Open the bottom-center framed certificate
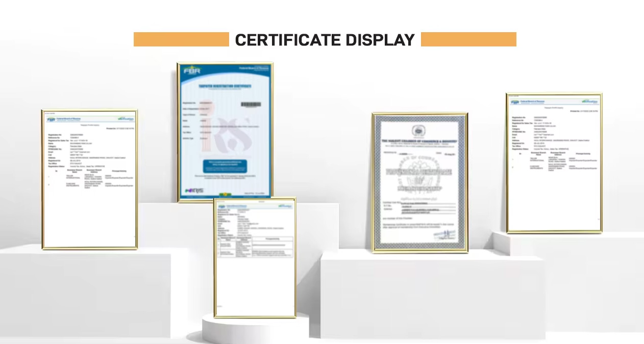This screenshot has height=344, width=644. pos(255,258)
